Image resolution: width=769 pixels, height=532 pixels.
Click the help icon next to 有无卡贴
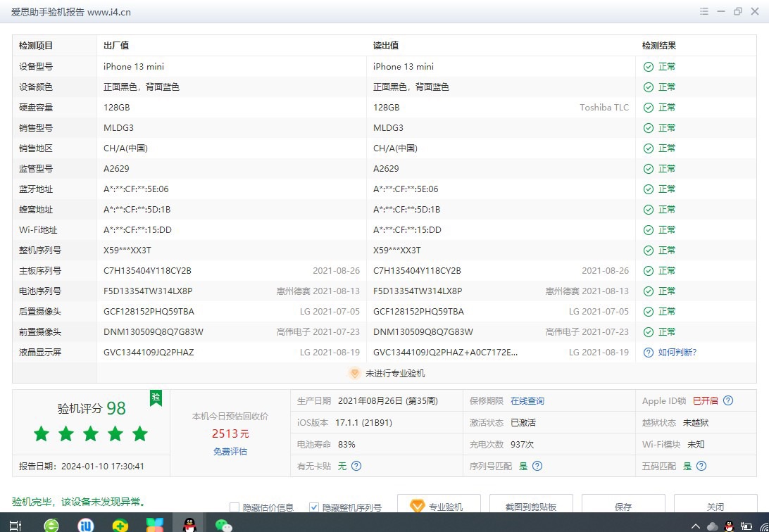click(356, 466)
